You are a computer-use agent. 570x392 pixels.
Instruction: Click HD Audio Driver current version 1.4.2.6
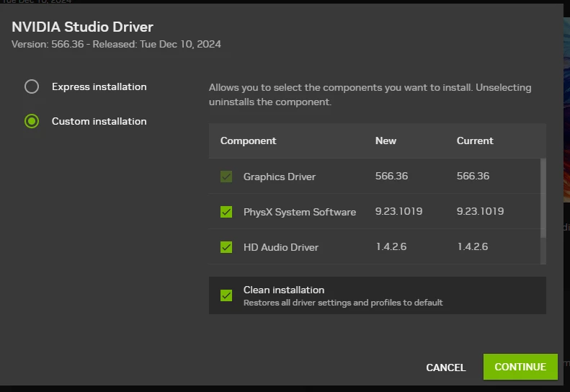point(473,246)
